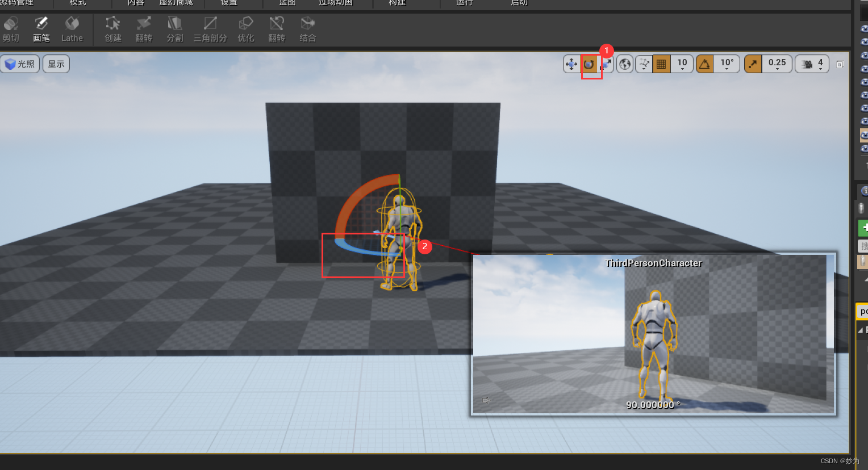The image size is (868, 470).
Task: Run the 优化 optimize tool
Action: pyautogui.click(x=246, y=30)
